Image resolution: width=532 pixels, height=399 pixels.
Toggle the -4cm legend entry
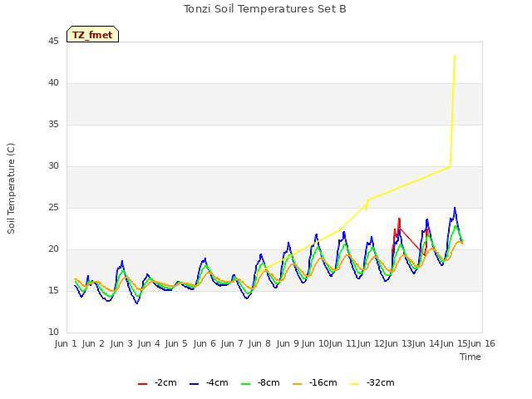click(x=209, y=383)
